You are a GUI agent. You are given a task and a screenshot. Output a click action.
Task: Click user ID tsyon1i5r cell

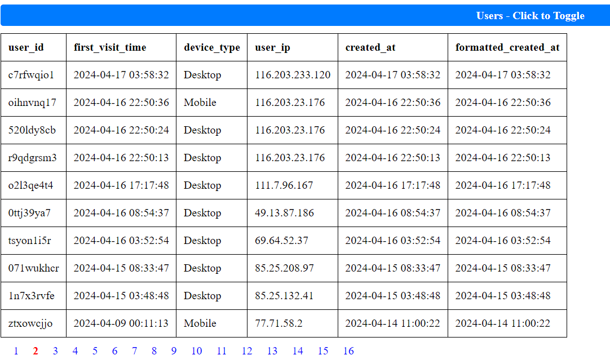point(30,241)
